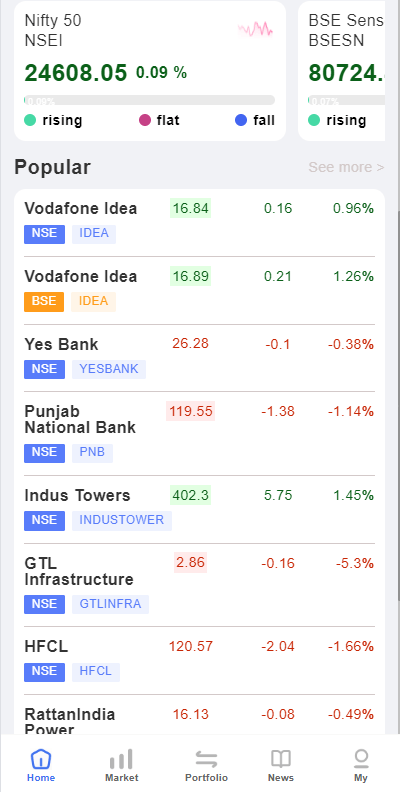Open Punjab National Bank stock

[x=199, y=433]
